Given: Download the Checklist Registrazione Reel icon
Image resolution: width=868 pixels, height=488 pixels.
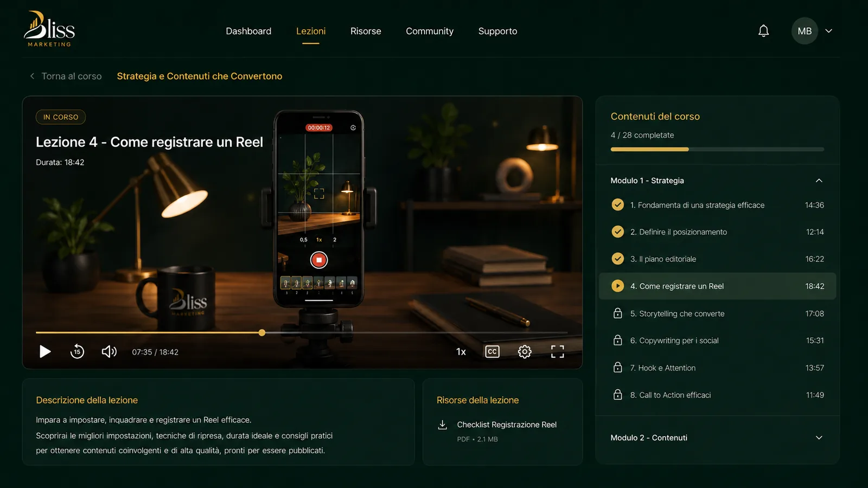Looking at the screenshot, I should (x=443, y=425).
